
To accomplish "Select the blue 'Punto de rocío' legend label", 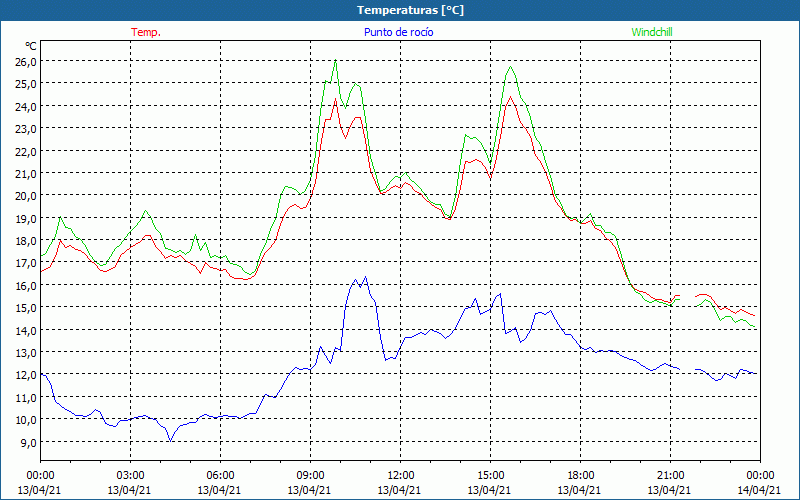I will [398, 32].
